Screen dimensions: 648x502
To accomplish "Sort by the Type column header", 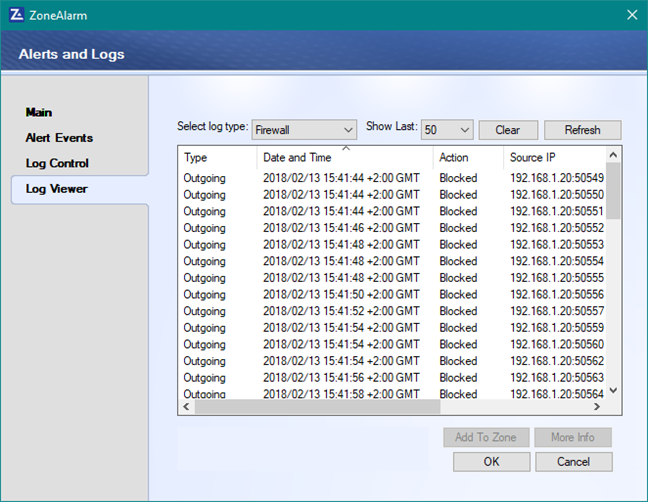I will (x=218, y=157).
